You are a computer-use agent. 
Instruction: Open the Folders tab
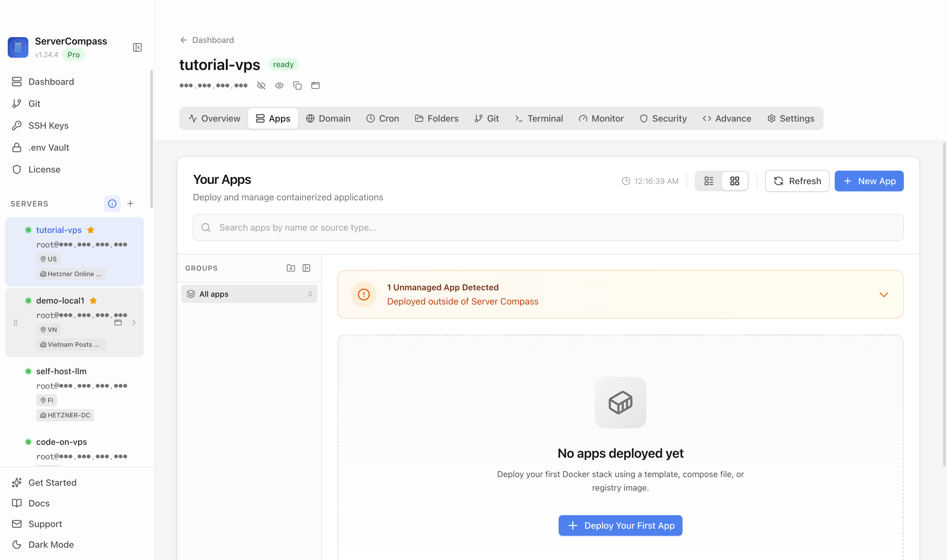[x=437, y=118]
